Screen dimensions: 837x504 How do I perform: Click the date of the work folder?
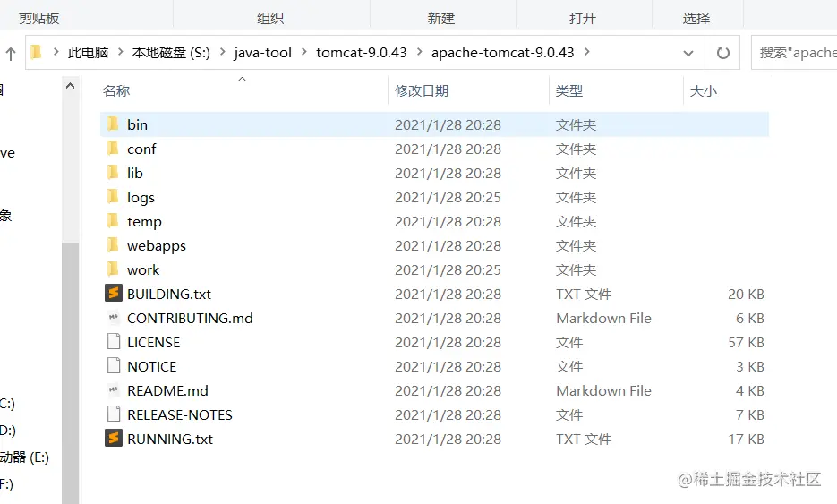click(448, 270)
